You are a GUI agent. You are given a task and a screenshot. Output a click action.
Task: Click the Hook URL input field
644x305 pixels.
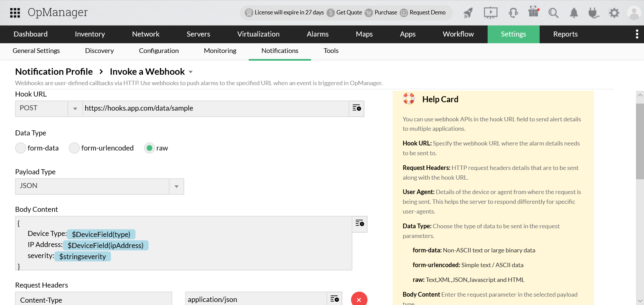(216, 109)
